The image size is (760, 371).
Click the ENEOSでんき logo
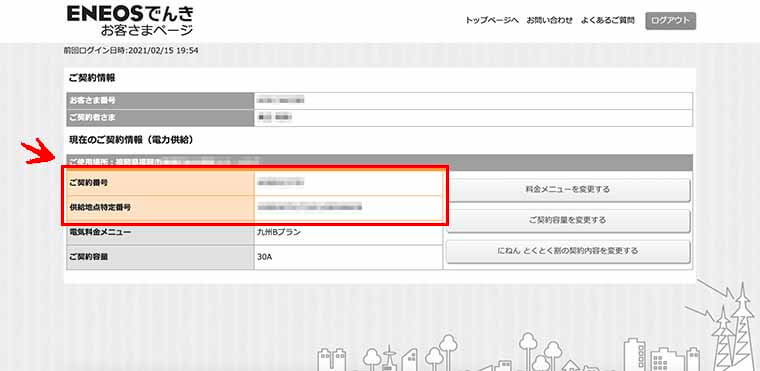coord(130,14)
